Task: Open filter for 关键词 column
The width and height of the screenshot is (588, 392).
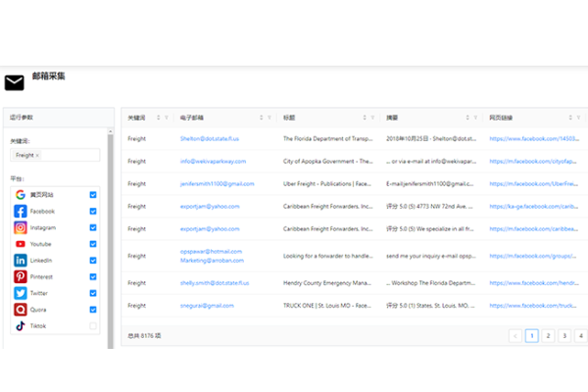Action: click(x=169, y=118)
